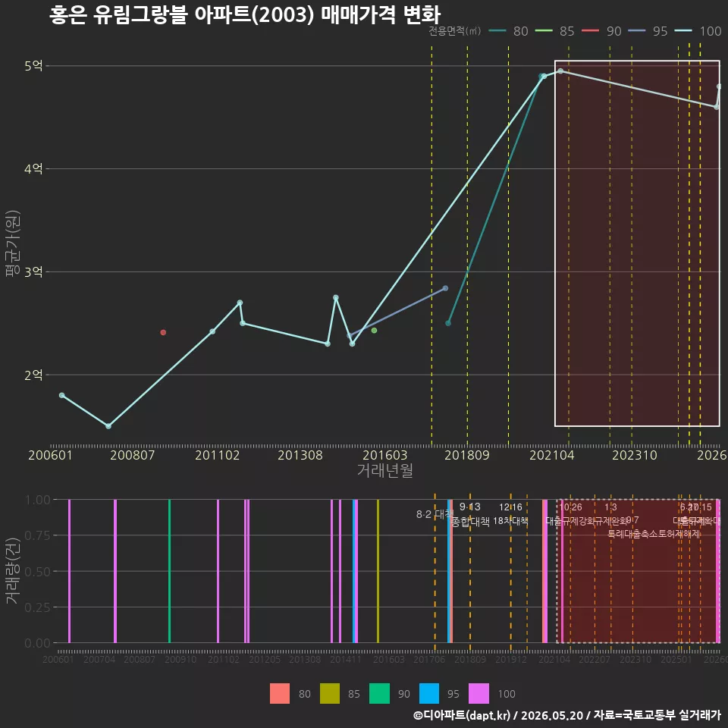Select the lowest price point near 200807
728x728 pixels.
[x=108, y=426]
